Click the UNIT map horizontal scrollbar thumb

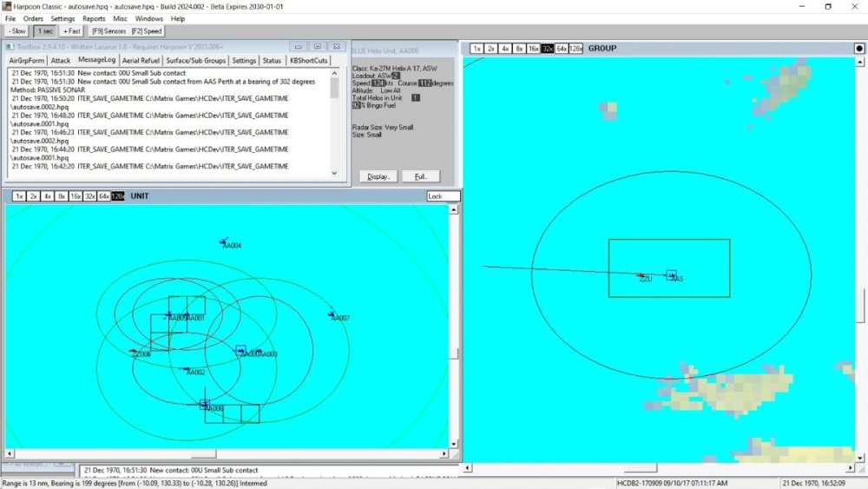[x=203, y=453]
